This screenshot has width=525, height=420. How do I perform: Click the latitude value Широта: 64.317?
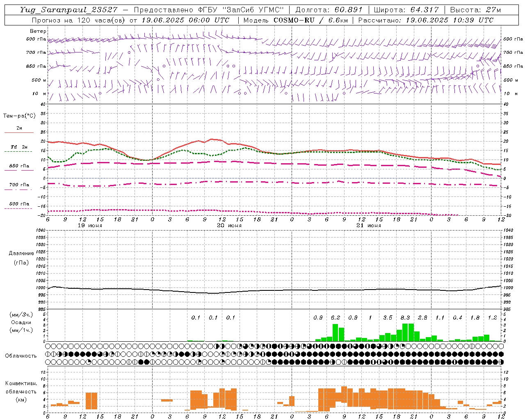click(406, 10)
